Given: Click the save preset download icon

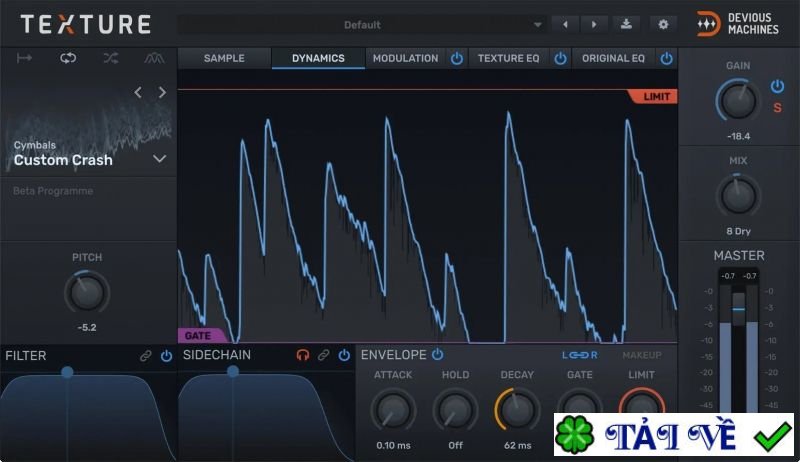Looking at the screenshot, I should (x=627, y=24).
